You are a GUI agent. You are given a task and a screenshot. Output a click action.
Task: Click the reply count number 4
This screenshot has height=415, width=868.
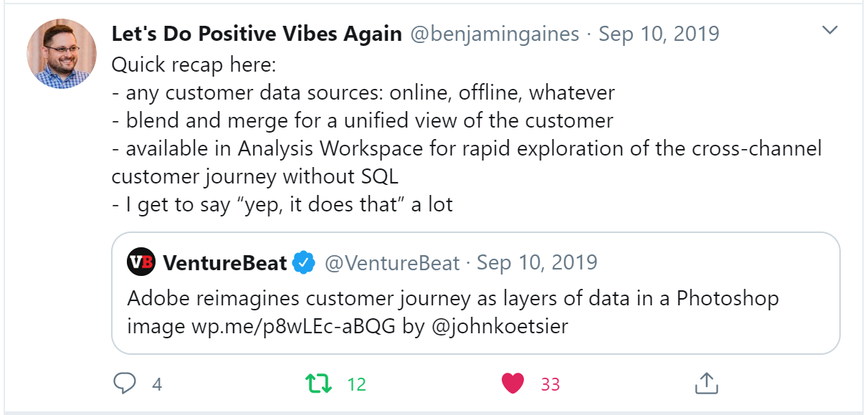coord(157,385)
